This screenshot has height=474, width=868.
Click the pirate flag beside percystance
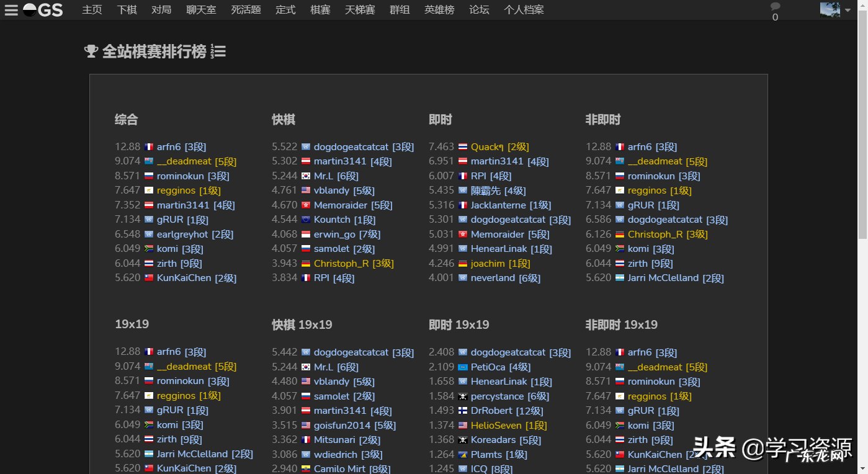[x=463, y=396]
